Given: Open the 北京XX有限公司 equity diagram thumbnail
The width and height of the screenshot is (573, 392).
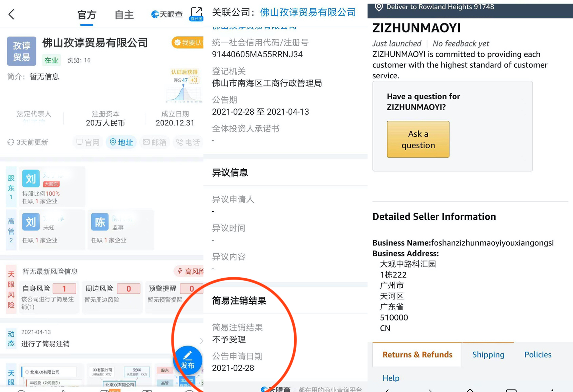Looking at the screenshot, I should click(x=51, y=376).
